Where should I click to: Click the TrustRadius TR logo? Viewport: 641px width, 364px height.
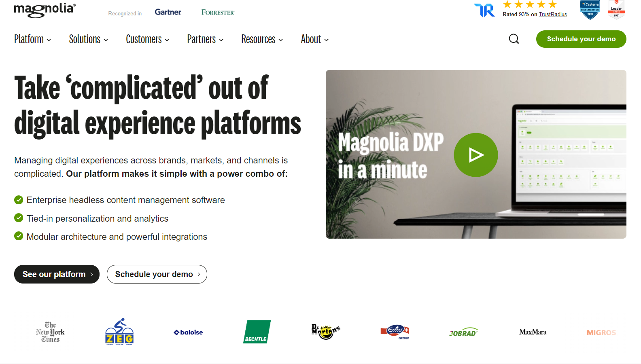(484, 10)
